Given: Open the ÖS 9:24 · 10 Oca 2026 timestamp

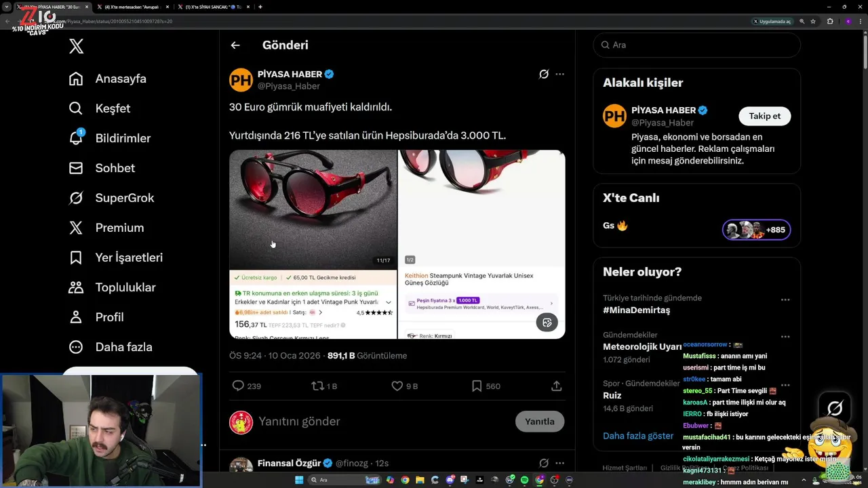Looking at the screenshot, I should point(275,356).
